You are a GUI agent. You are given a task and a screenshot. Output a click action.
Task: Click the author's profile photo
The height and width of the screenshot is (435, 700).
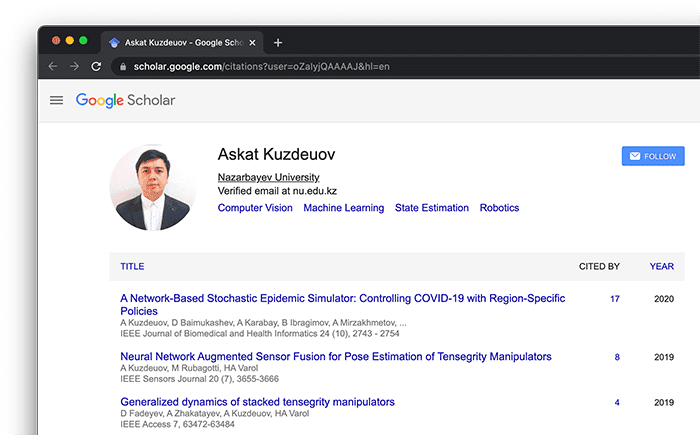click(149, 188)
